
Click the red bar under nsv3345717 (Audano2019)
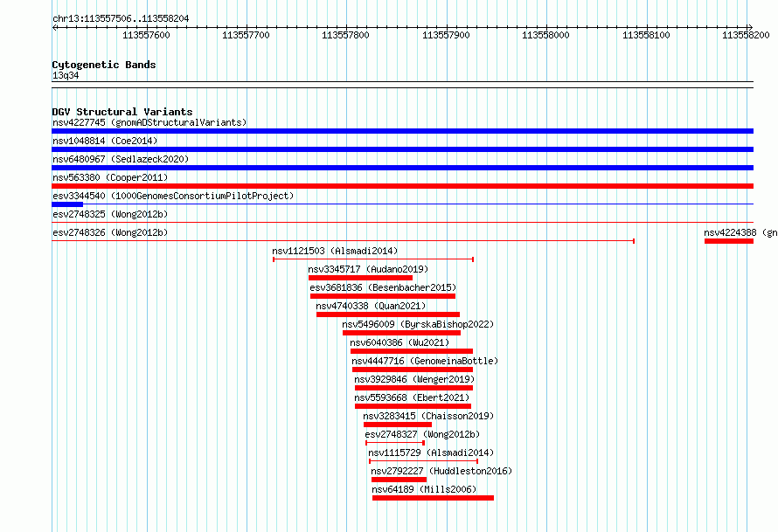click(360, 278)
